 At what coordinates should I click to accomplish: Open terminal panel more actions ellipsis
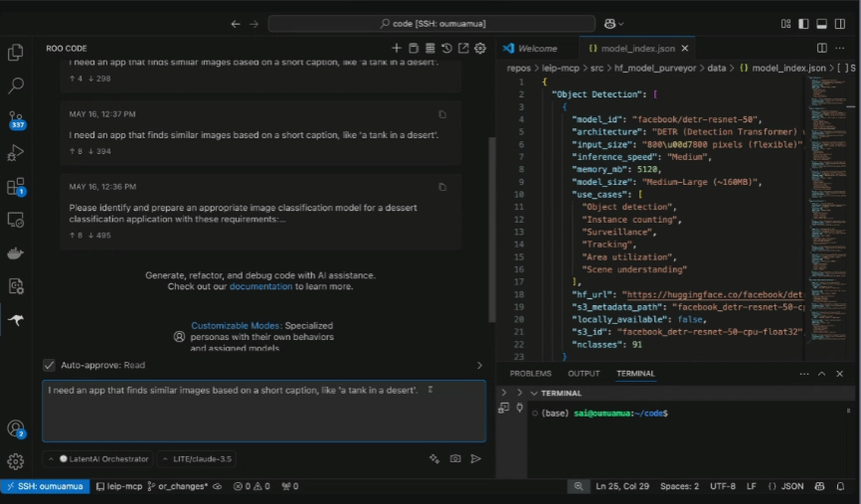(804, 374)
